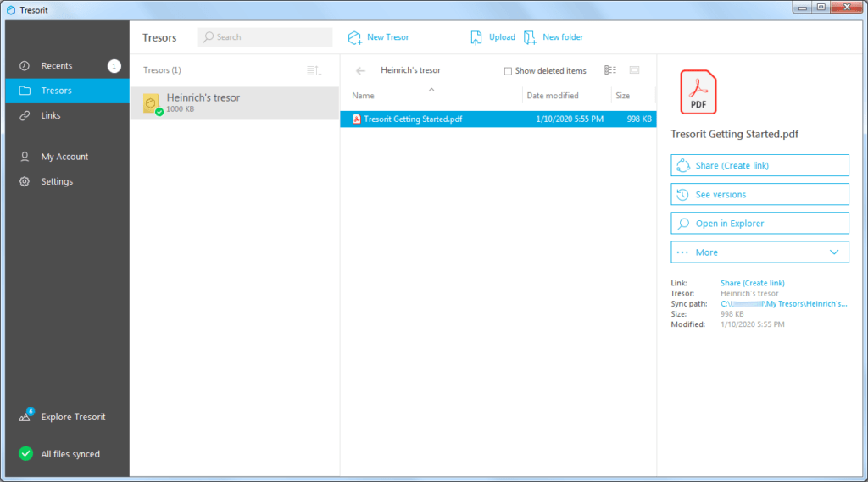Open Links in the sidebar
868x482 pixels.
point(67,116)
